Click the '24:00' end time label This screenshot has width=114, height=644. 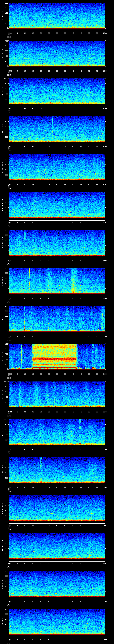click(x=105, y=374)
